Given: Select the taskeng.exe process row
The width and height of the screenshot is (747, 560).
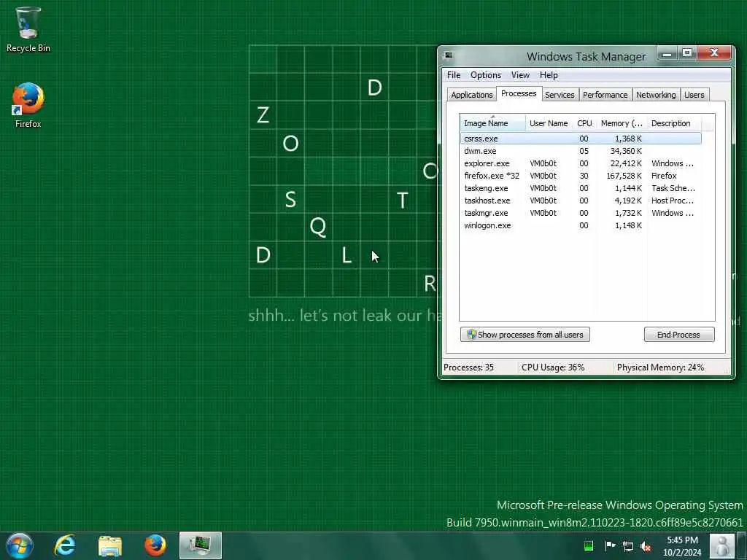Looking at the screenshot, I should coord(581,188).
